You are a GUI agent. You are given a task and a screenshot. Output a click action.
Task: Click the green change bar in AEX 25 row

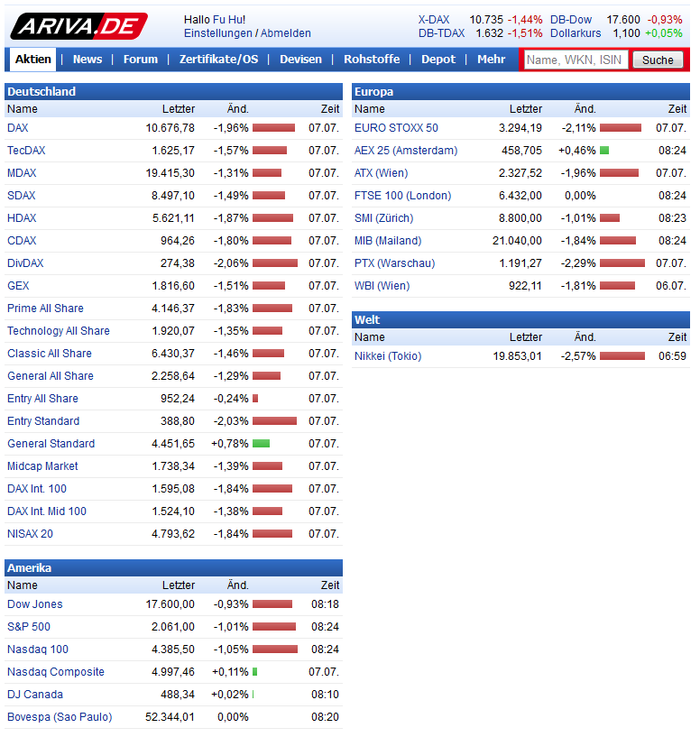point(604,151)
